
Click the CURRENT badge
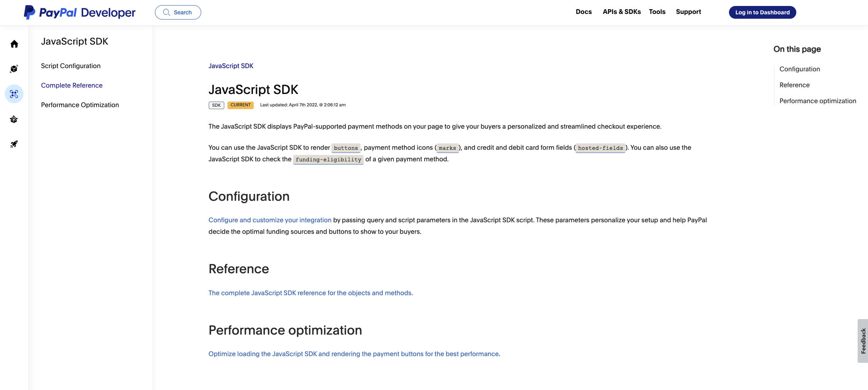(241, 105)
